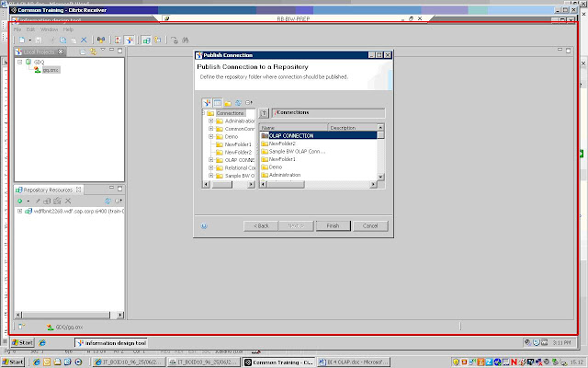The image size is (588, 368).
Task: Expand the Sample BW O folder in tree
Action: click(x=211, y=176)
